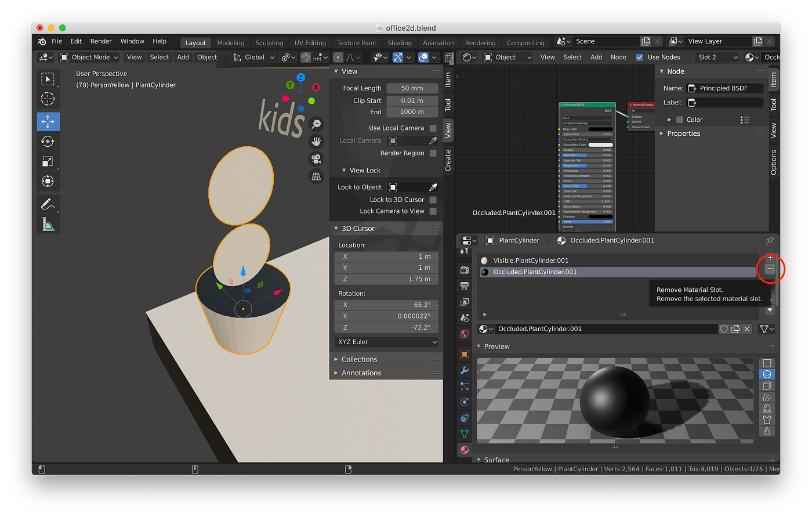Open Global transform orientation dropdown

(x=253, y=57)
